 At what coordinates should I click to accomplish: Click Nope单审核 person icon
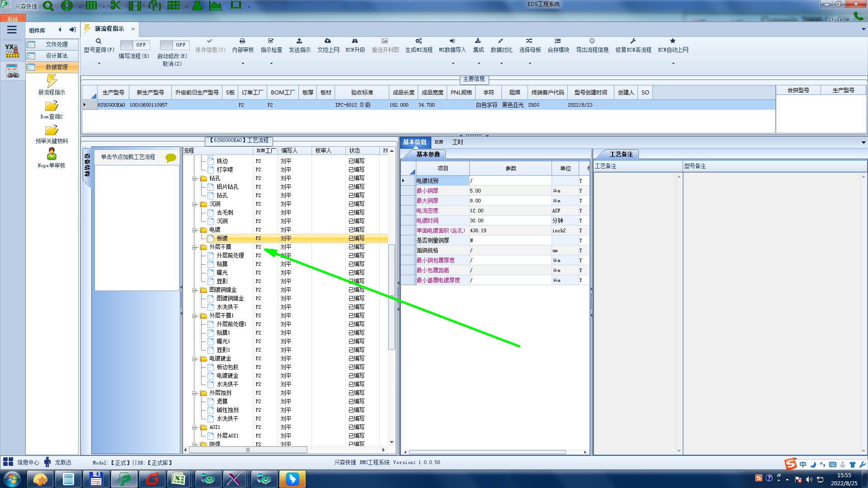[52, 155]
